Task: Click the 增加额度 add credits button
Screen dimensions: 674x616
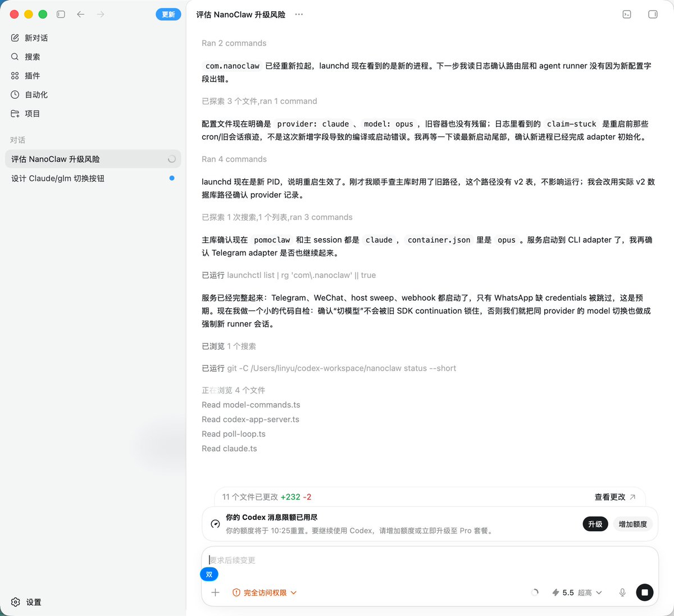Action: pyautogui.click(x=633, y=524)
